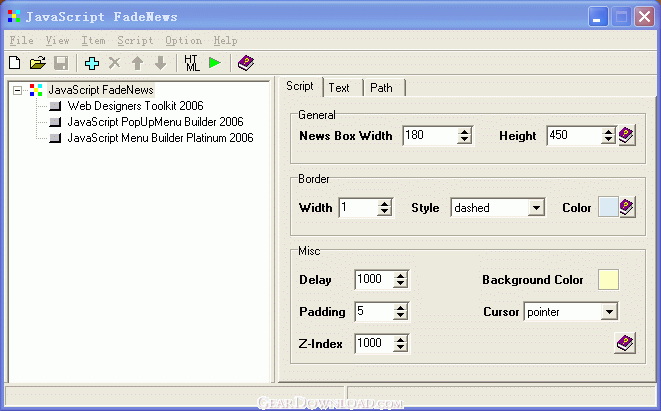The image size is (661, 411).
Task: Move item up with up arrow icon
Action: [x=137, y=63]
